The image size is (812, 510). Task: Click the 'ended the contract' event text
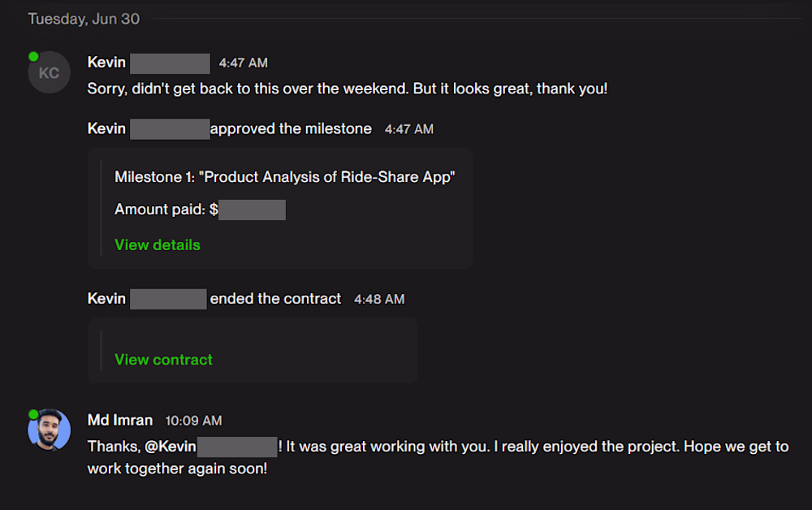pos(275,299)
